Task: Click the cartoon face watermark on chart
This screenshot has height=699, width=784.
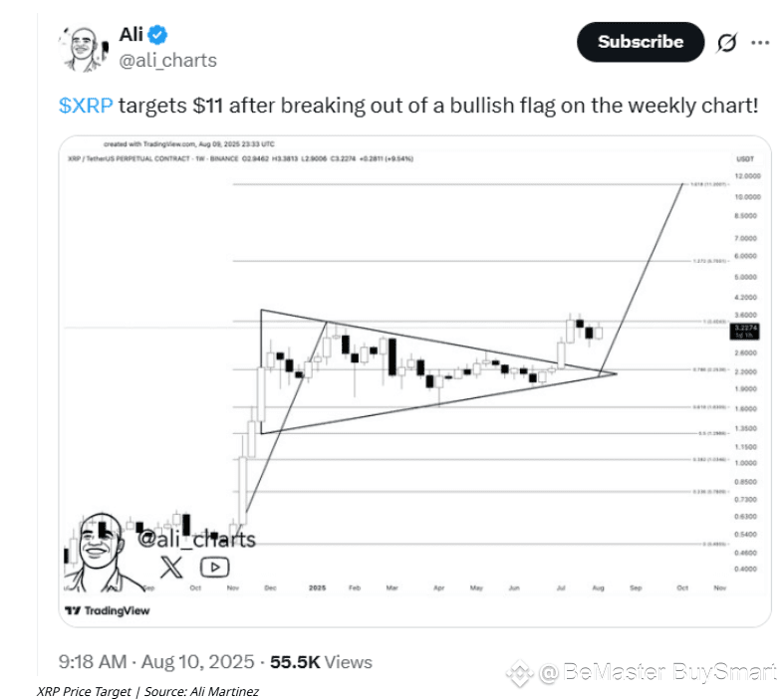Action: coord(103,552)
